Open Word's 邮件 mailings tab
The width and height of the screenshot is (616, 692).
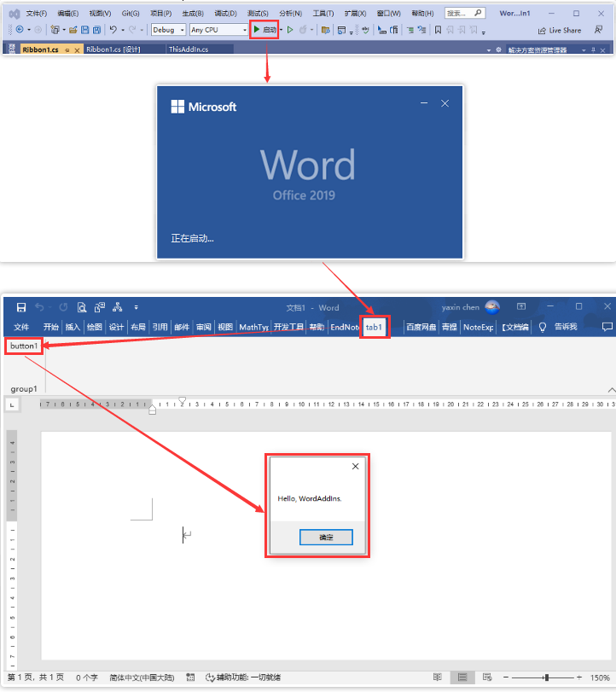pos(182,327)
